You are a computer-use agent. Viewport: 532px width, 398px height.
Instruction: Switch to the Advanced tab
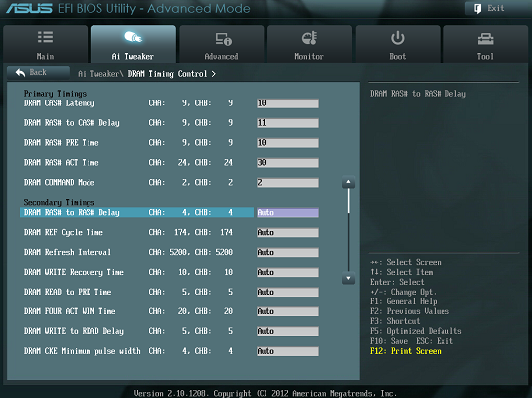222,44
